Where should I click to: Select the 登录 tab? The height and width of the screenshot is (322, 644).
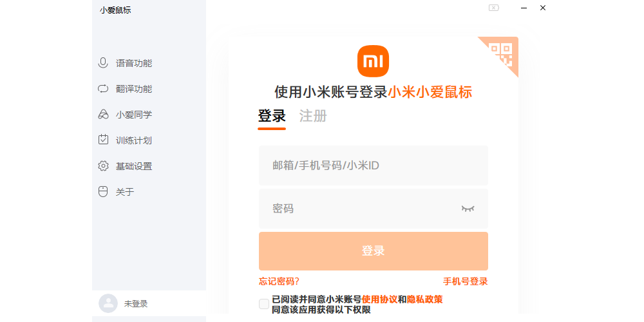[x=272, y=117]
